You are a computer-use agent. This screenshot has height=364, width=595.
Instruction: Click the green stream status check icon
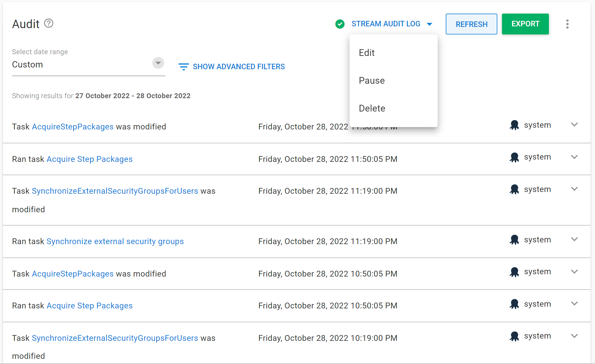[340, 24]
